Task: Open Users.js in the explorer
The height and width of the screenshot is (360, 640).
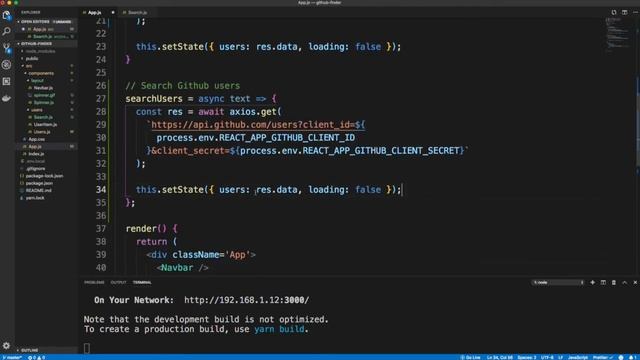Action: coord(42,132)
